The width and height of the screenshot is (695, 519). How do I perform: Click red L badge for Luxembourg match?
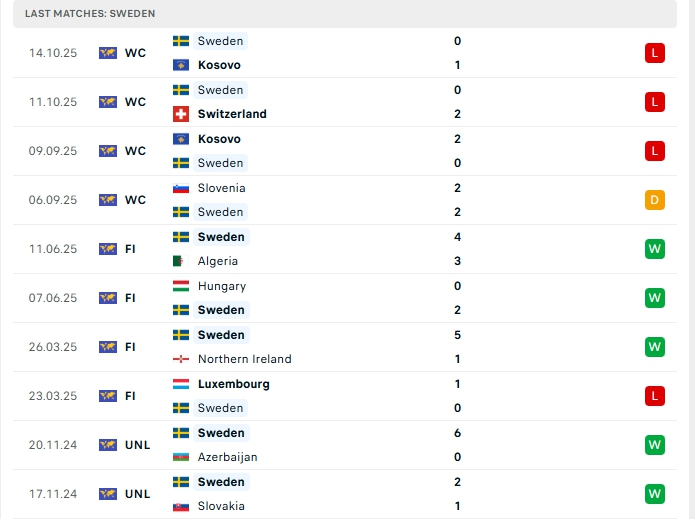[x=655, y=396]
